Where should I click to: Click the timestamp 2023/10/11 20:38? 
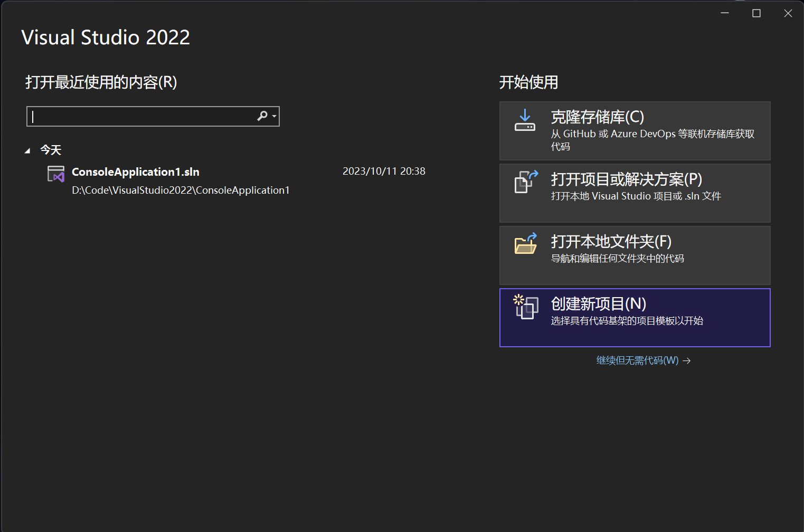[x=384, y=170]
